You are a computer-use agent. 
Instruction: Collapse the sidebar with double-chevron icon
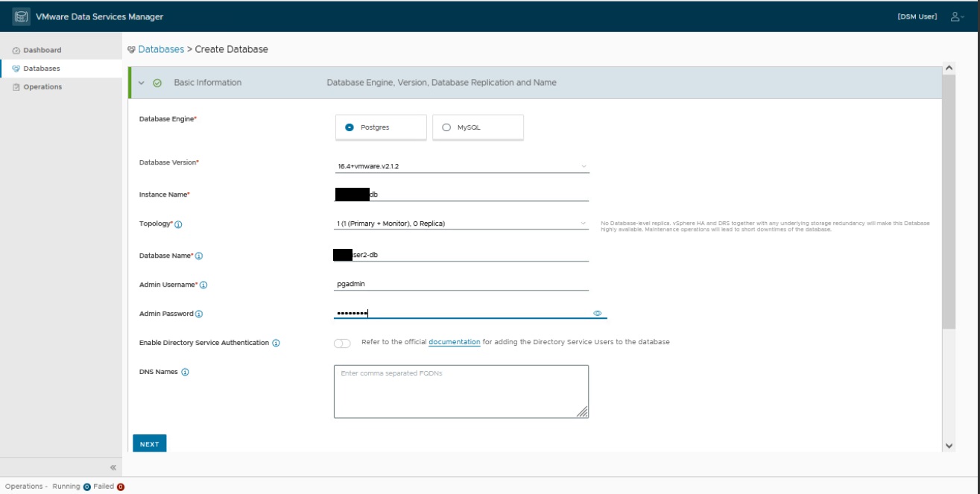[x=113, y=468]
